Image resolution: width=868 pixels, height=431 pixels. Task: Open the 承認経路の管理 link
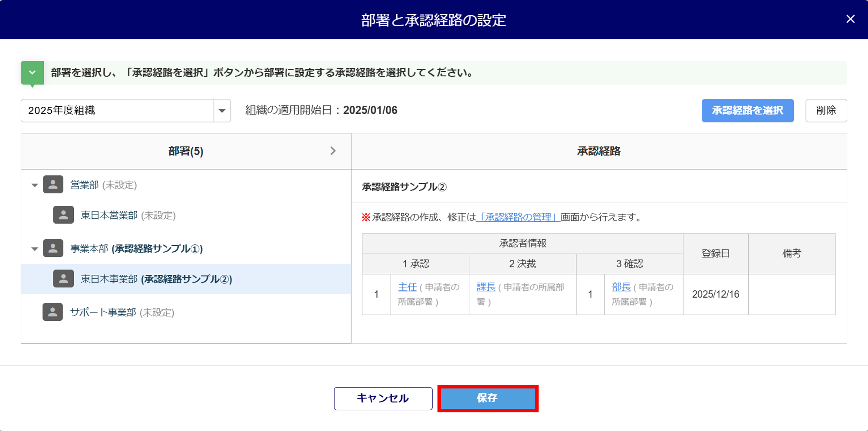tap(517, 217)
